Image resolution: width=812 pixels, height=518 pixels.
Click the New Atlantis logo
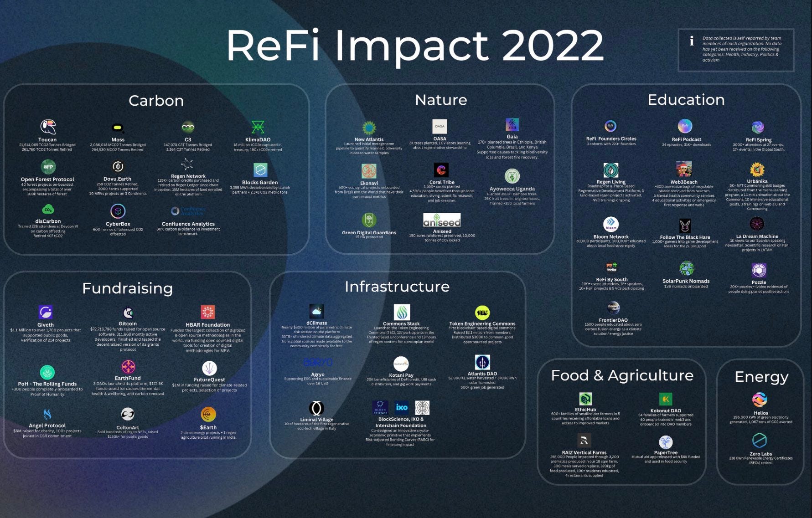click(369, 128)
